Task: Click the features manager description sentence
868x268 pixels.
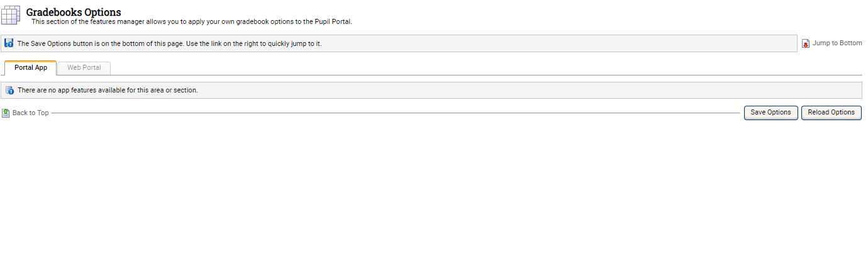Action: coord(189,22)
